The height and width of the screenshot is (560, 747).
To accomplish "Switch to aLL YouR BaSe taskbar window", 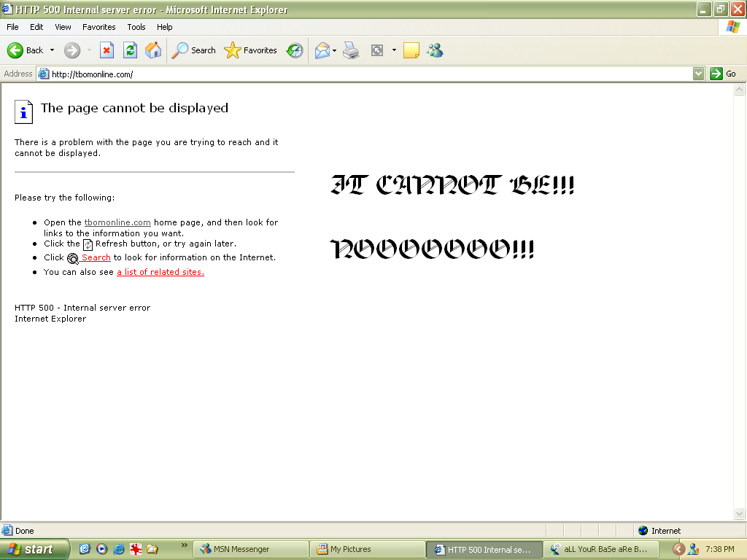I will [x=601, y=549].
